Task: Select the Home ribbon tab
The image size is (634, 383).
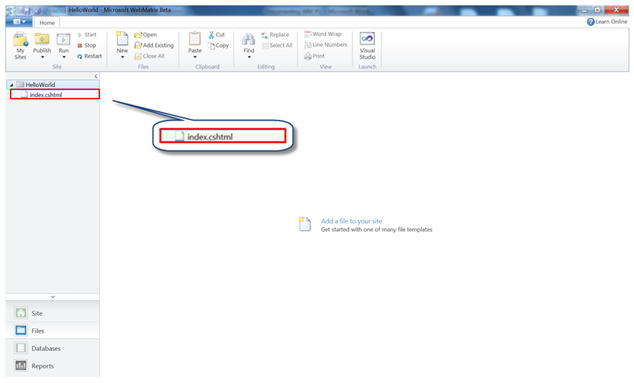Action: click(x=47, y=23)
